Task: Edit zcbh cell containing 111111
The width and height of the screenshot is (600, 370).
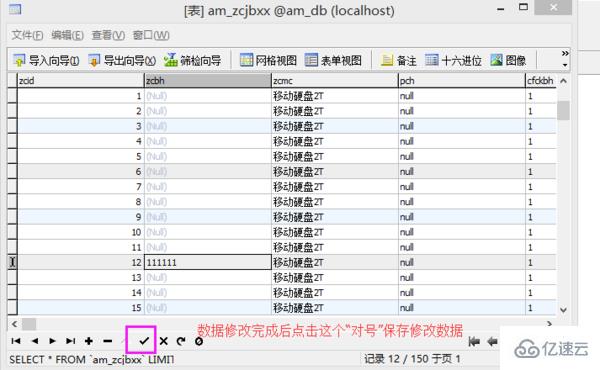Action: (207, 262)
